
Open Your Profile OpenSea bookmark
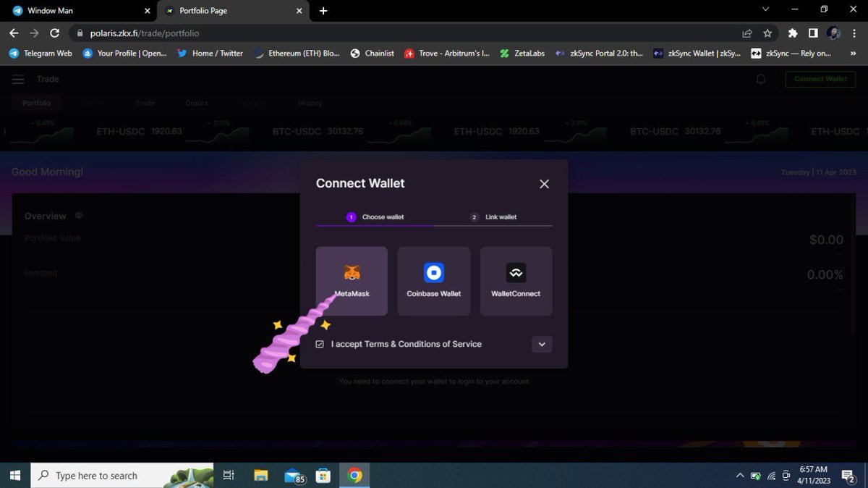pyautogui.click(x=124, y=53)
